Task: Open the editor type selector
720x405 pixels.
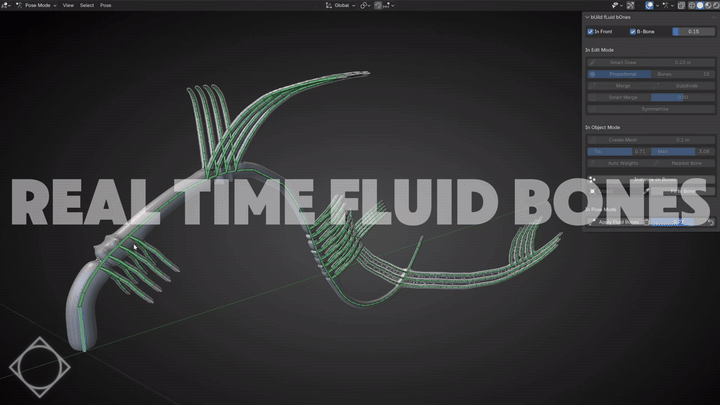Action: (6, 5)
